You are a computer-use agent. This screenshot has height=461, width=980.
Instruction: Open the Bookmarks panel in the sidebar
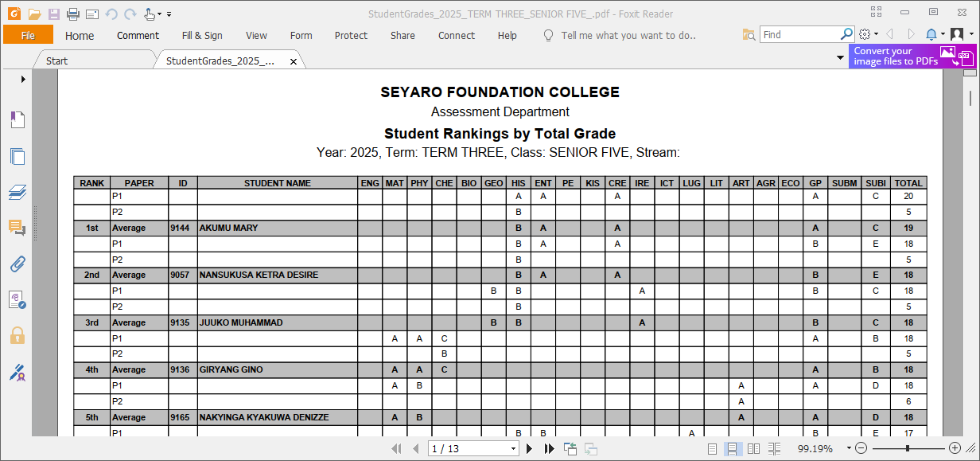click(17, 119)
